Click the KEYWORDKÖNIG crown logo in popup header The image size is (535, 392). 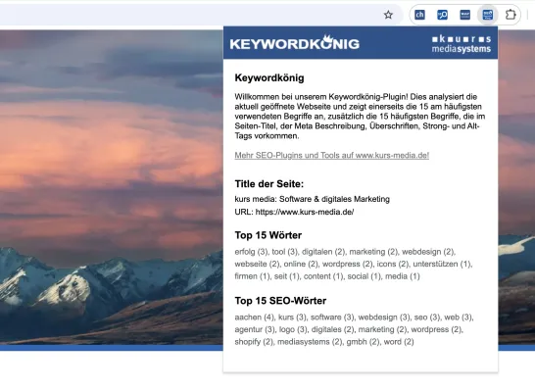click(295, 43)
